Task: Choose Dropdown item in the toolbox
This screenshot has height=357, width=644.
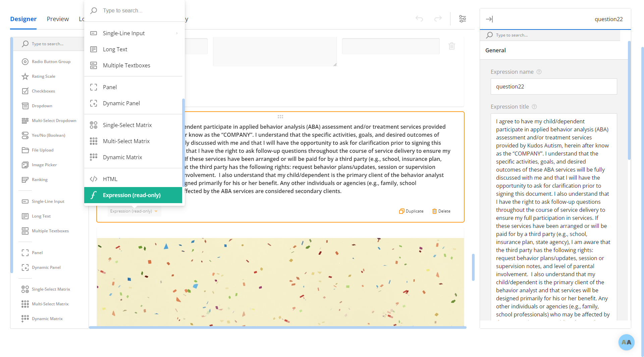Action: 42,106
